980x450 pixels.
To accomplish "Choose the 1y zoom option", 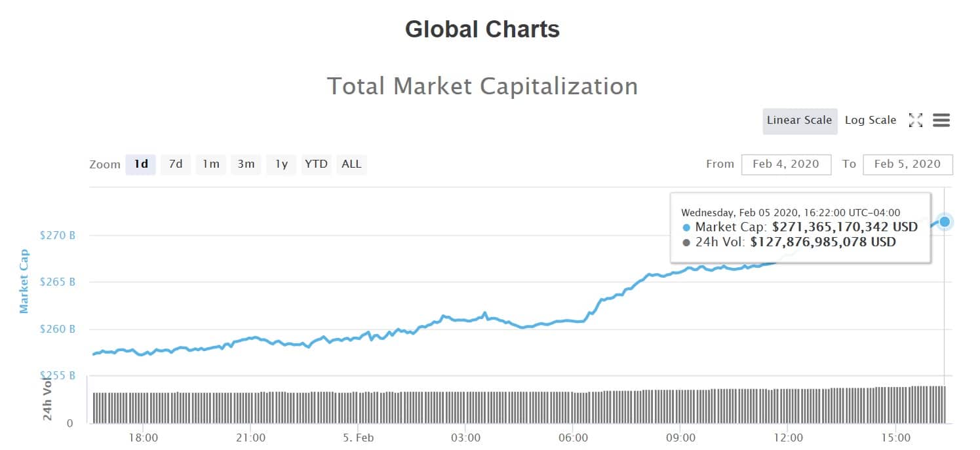I will 281,164.
